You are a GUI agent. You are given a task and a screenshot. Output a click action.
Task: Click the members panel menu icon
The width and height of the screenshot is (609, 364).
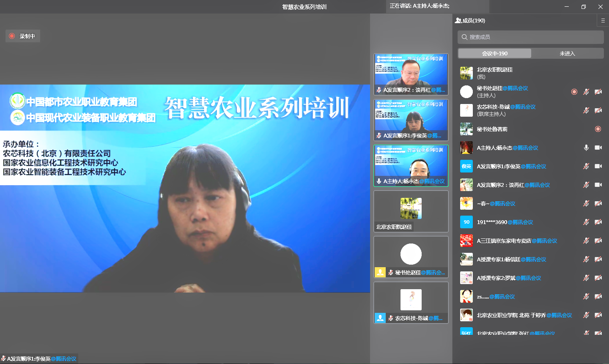[x=603, y=20]
